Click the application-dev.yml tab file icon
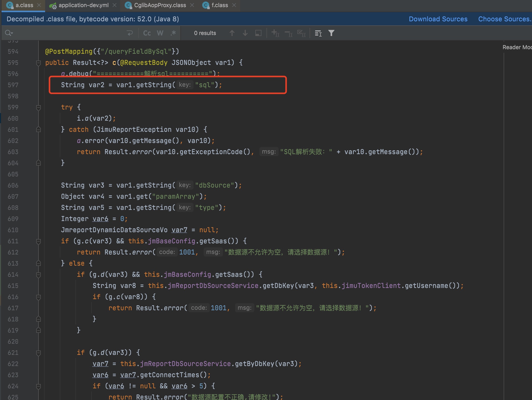This screenshot has width=532, height=400. point(53,5)
